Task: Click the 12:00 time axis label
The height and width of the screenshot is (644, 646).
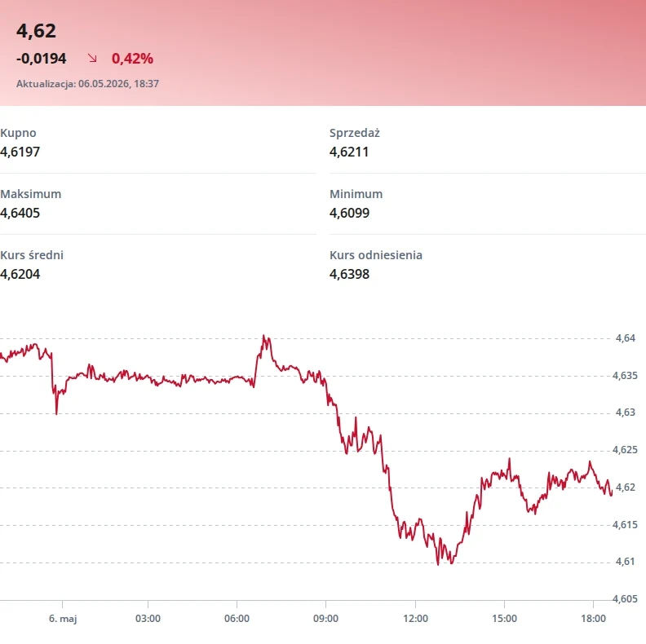Action: [415, 619]
